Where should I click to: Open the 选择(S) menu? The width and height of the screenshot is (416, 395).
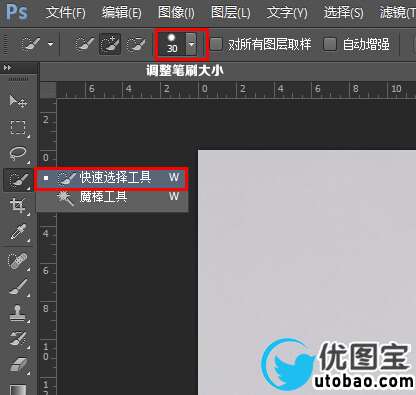tap(344, 13)
